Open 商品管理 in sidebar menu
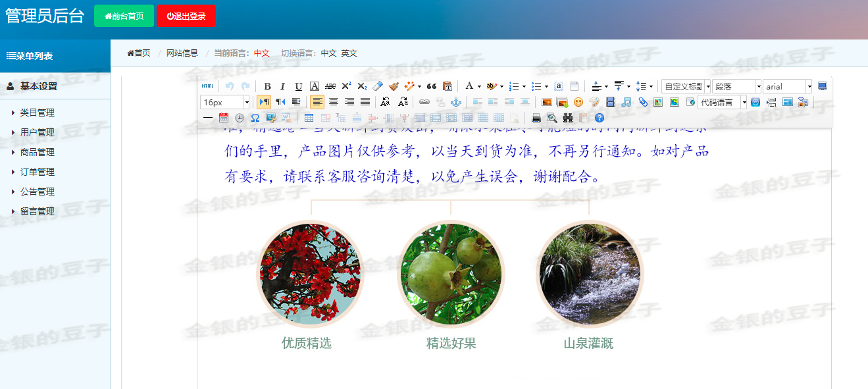 point(38,152)
